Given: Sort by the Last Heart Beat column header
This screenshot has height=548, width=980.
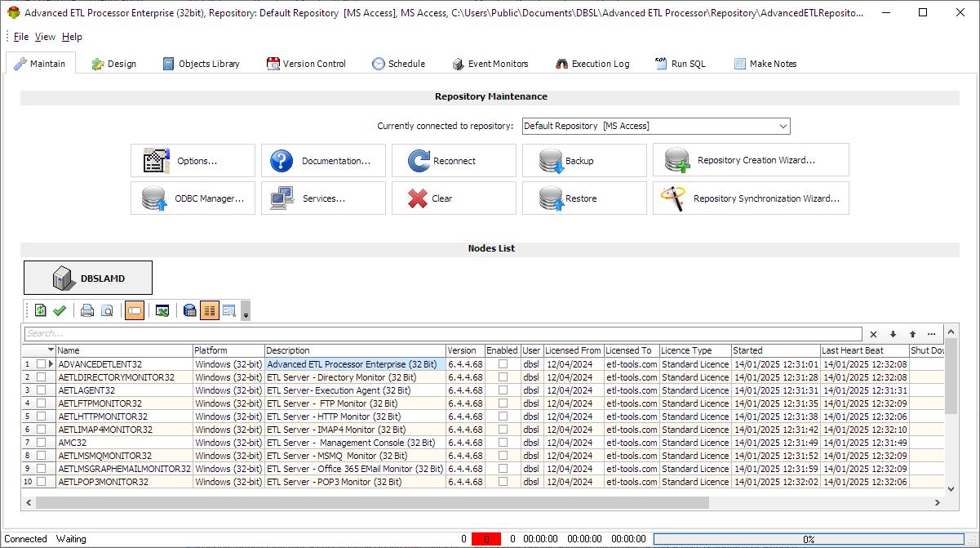Looking at the screenshot, I should [864, 350].
